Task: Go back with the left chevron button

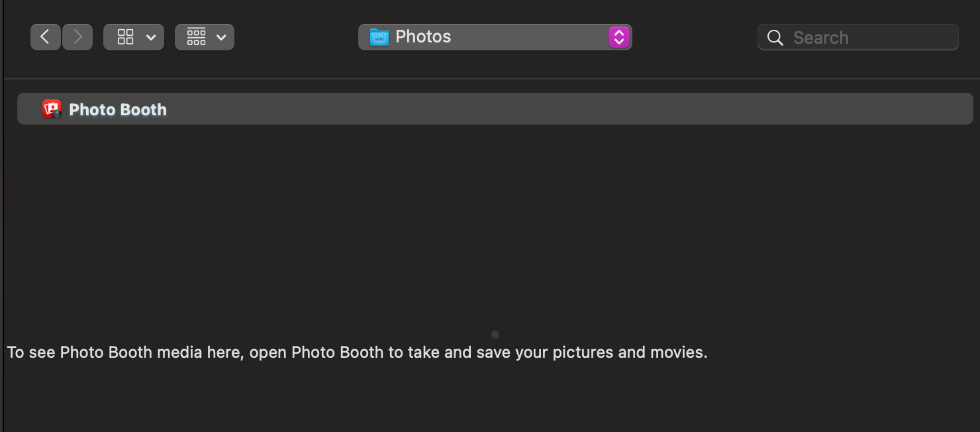Action: pos(45,37)
